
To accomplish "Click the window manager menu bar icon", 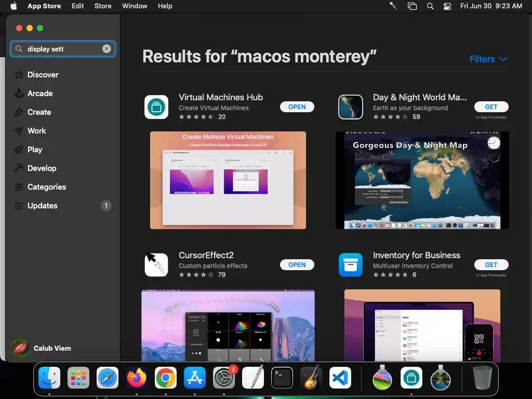I will tap(412, 6).
